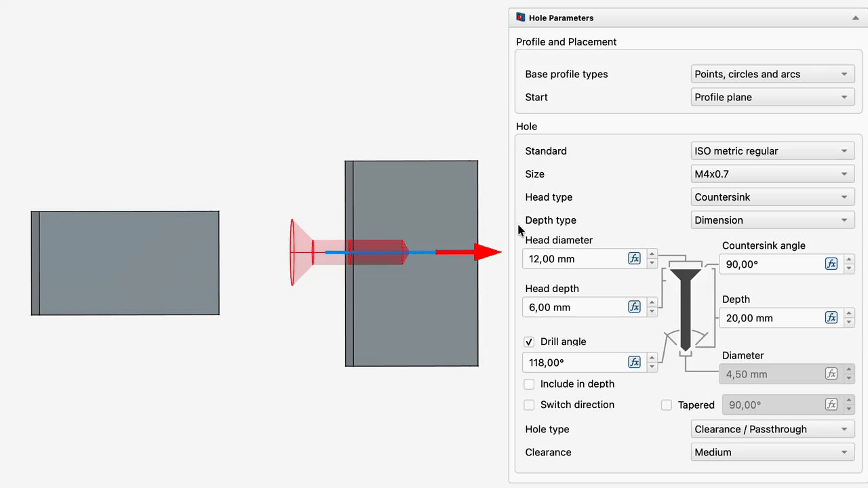Open expression editor for Head depth
Viewport: 868px width, 488px height.
pyautogui.click(x=634, y=307)
